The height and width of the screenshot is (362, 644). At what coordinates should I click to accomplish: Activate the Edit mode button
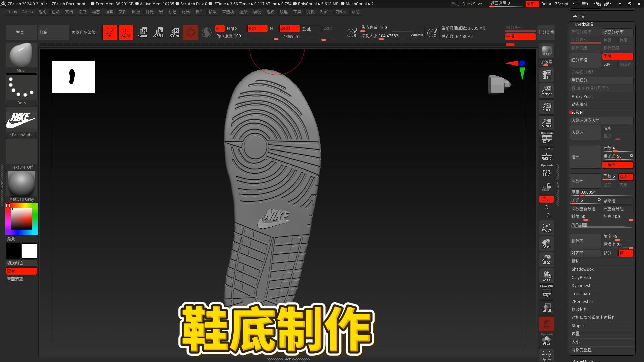click(110, 33)
